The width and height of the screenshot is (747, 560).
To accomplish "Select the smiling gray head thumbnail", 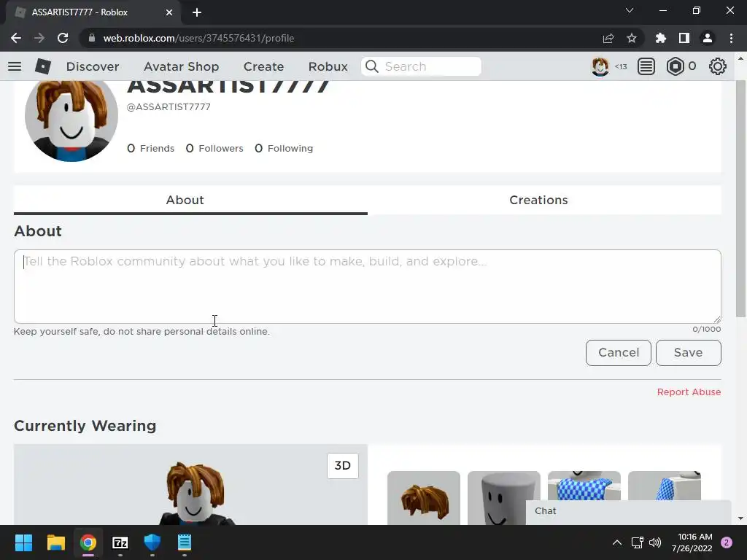I will 503,498.
